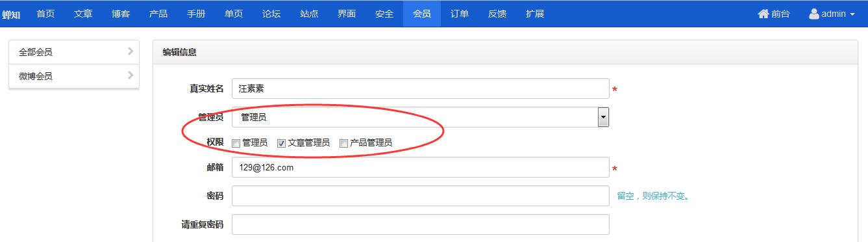Image resolution: width=868 pixels, height=242 pixels.
Task: Check the 产品管理员 checkbox
Action: point(344,143)
